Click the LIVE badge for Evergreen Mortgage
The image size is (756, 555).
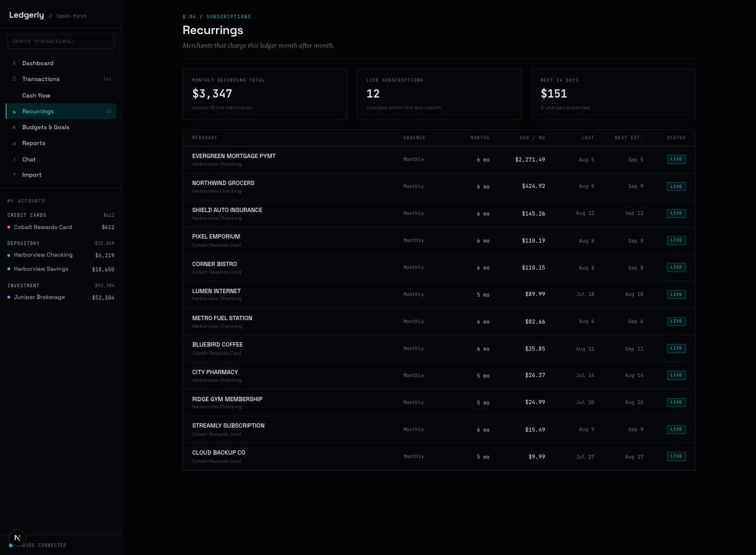point(676,159)
